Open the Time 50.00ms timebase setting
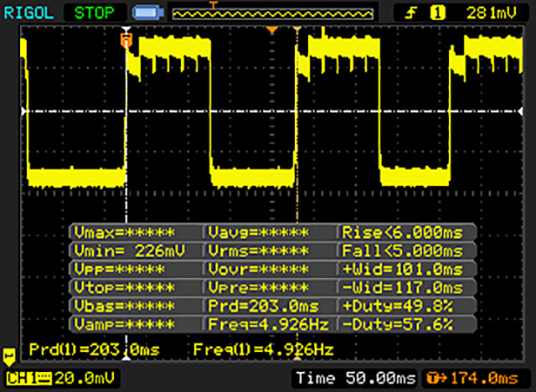 point(355,379)
